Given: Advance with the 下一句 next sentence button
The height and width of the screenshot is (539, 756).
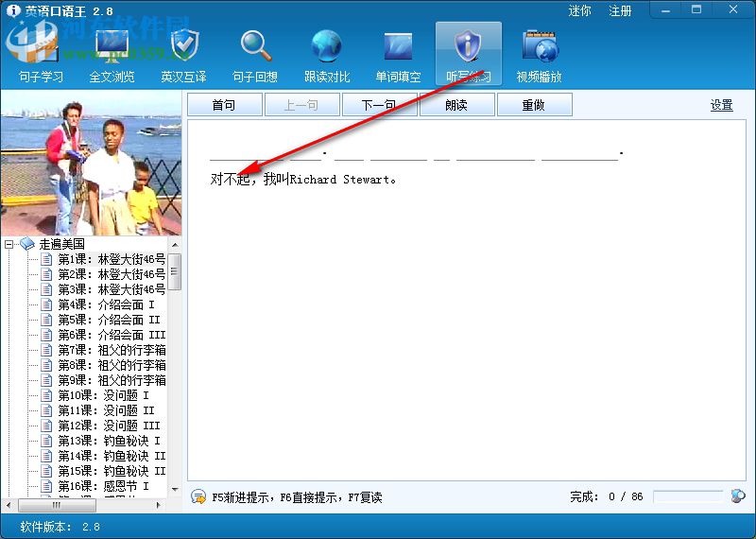Looking at the screenshot, I should point(380,105).
